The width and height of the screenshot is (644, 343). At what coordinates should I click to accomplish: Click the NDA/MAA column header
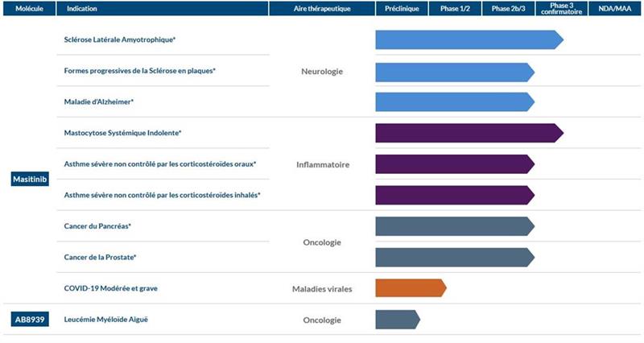point(615,8)
